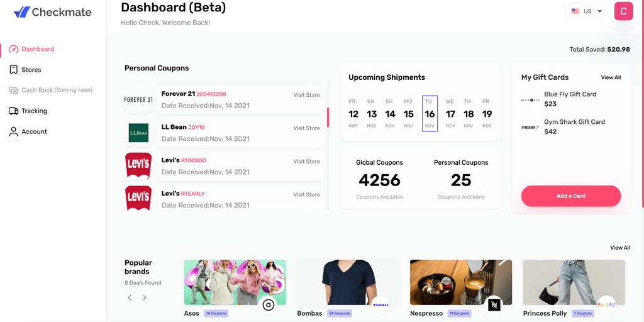Select the Tracking truck icon

pyautogui.click(x=14, y=111)
